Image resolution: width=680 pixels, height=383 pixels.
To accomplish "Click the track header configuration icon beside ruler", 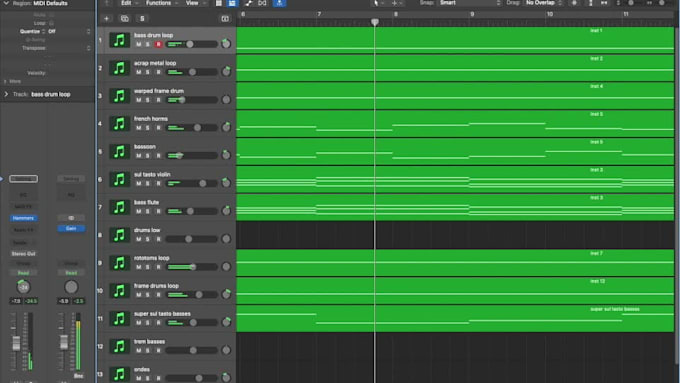I will (225, 19).
